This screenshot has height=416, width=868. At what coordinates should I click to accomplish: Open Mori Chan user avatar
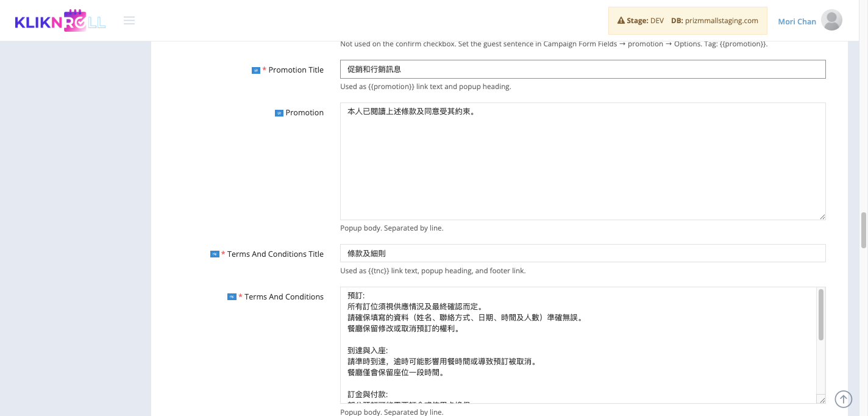[x=831, y=20]
